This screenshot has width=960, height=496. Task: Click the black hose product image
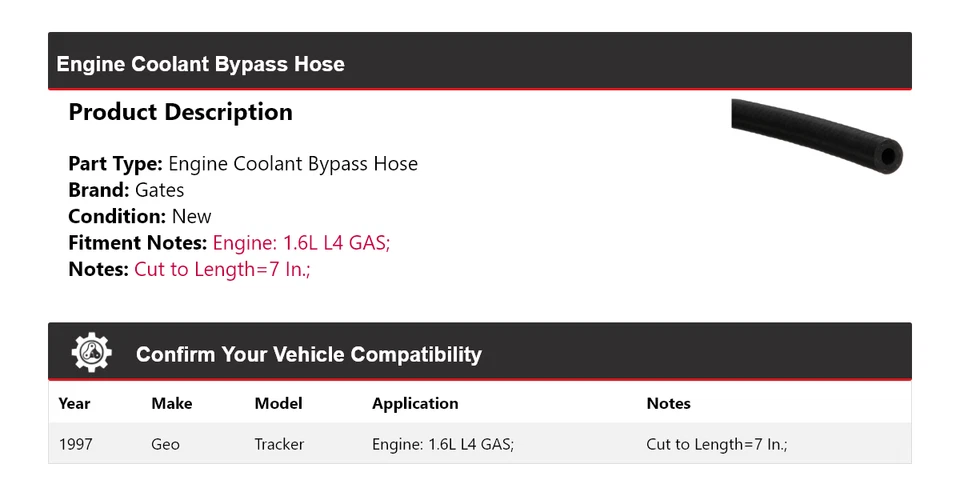coord(816,133)
